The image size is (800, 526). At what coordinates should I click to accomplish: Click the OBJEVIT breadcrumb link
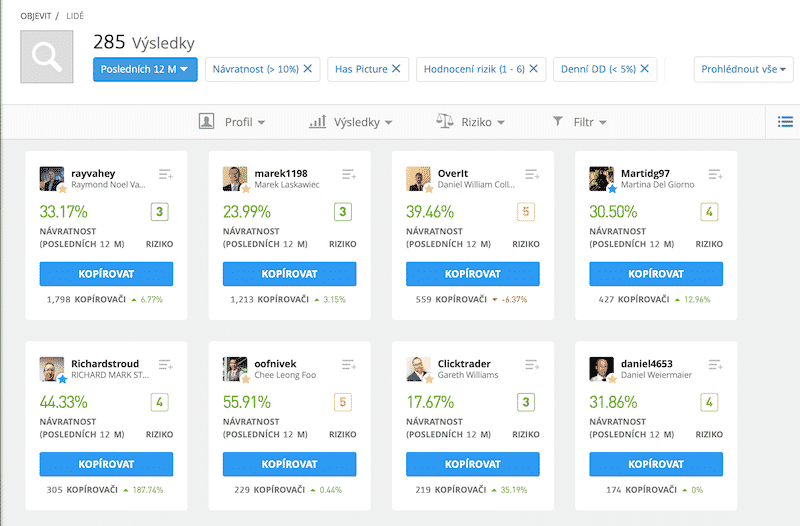coord(36,17)
